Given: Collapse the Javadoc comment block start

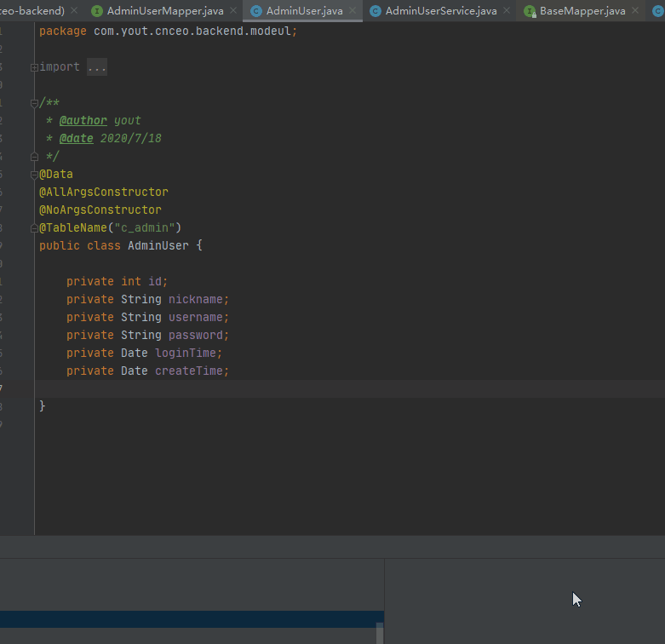Looking at the screenshot, I should coord(34,103).
